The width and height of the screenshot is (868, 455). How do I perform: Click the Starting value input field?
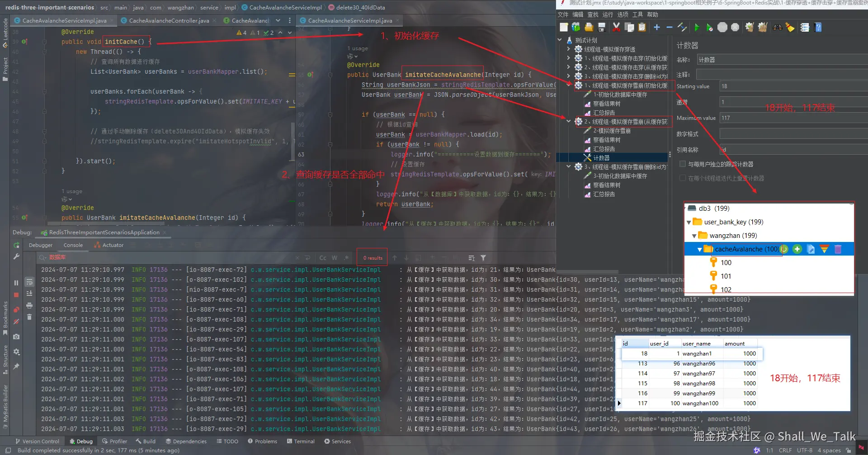pos(793,86)
